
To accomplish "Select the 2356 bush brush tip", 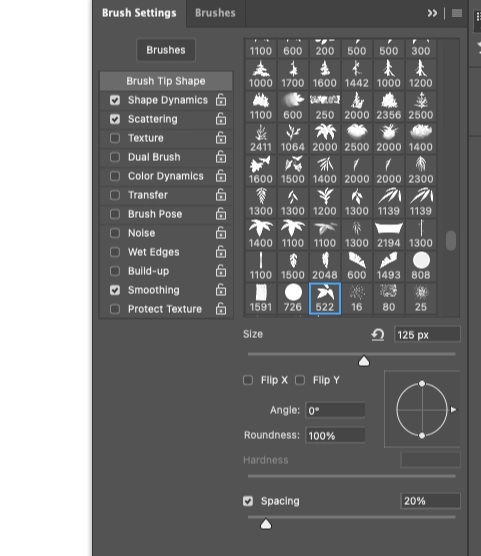I will tap(389, 106).
